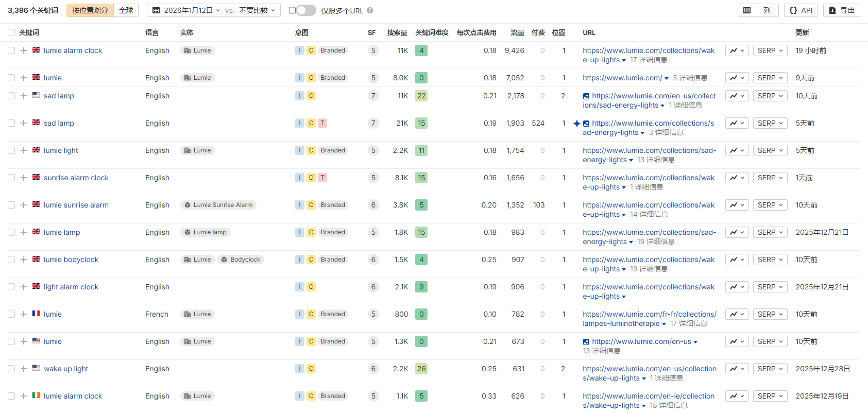Tick the checkbox for "lumie bodyclock"
Viewport: 868px width, 414px height.
tap(11, 260)
